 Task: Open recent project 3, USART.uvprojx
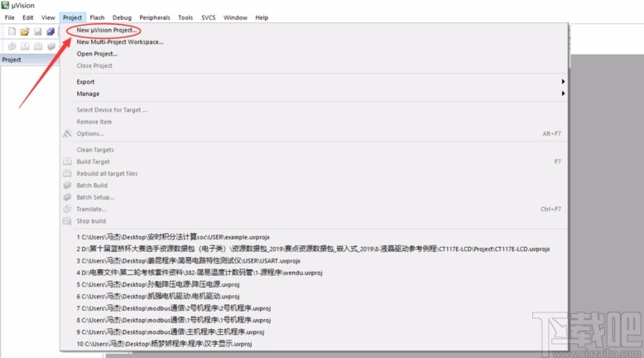(x=315, y=261)
